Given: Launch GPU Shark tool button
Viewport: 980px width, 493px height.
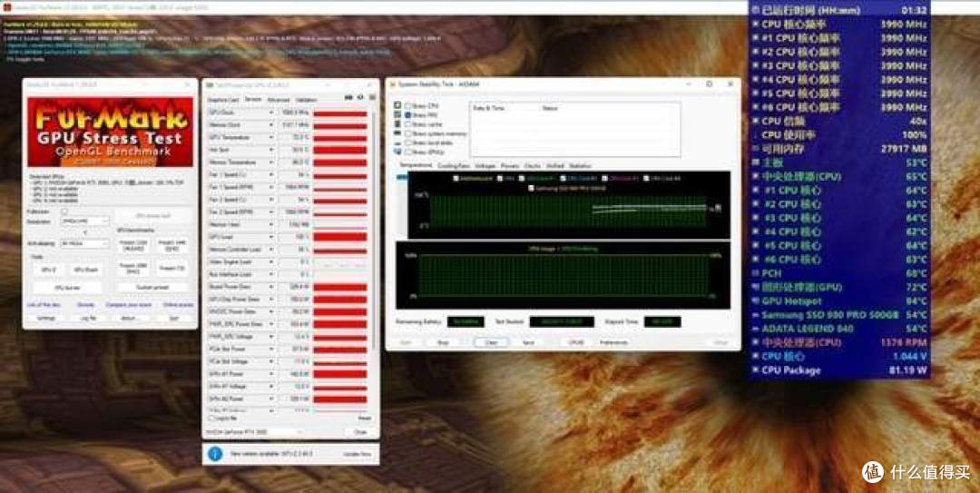Looking at the screenshot, I should (x=85, y=269).
